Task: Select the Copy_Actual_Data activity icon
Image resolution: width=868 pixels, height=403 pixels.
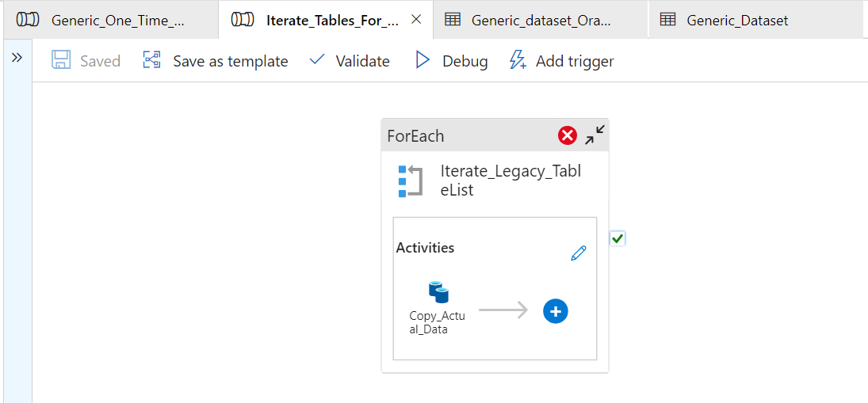Action: [438, 293]
